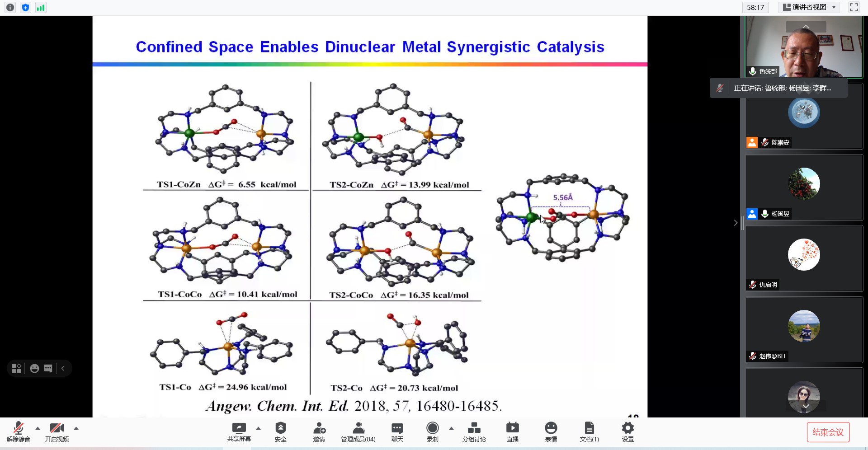
Task: Select 杨国昱 participant video tile
Action: (x=804, y=187)
